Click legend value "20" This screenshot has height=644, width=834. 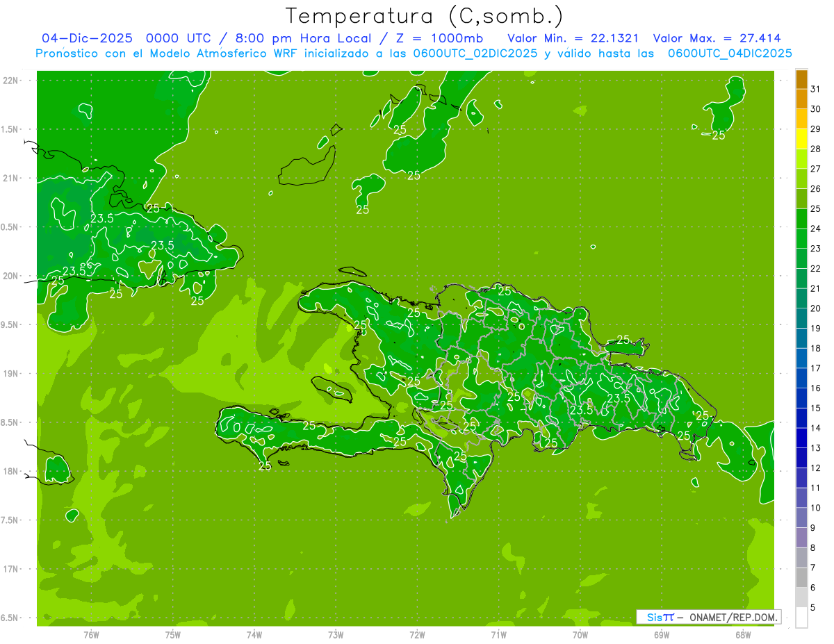pos(816,308)
